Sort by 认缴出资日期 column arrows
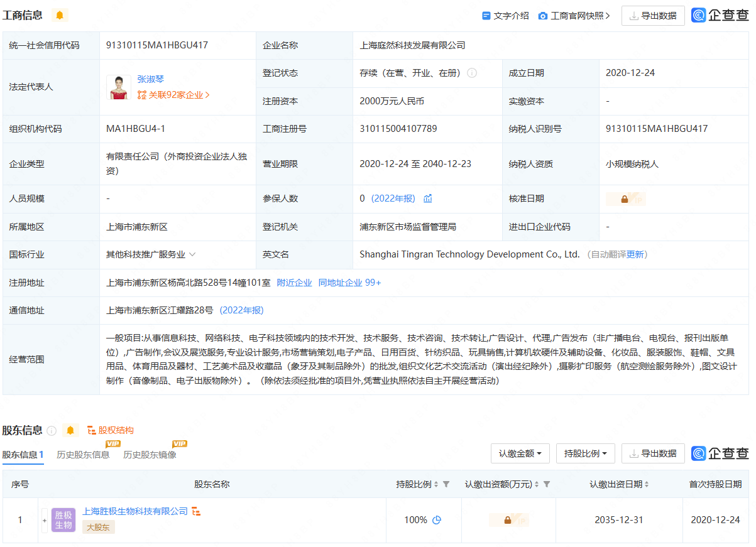The width and height of the screenshot is (756, 547). click(x=647, y=484)
